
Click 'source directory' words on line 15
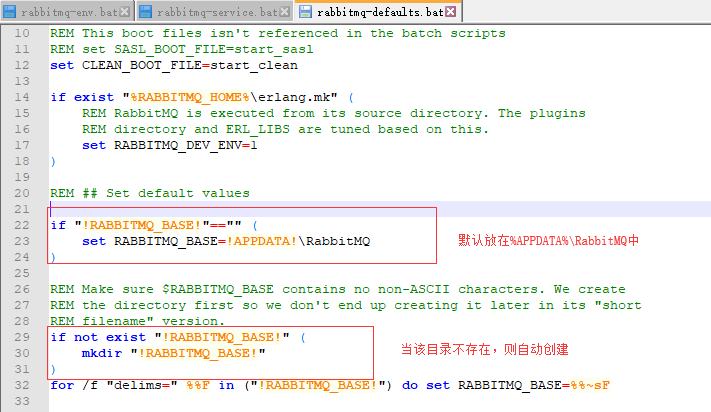pos(418,113)
